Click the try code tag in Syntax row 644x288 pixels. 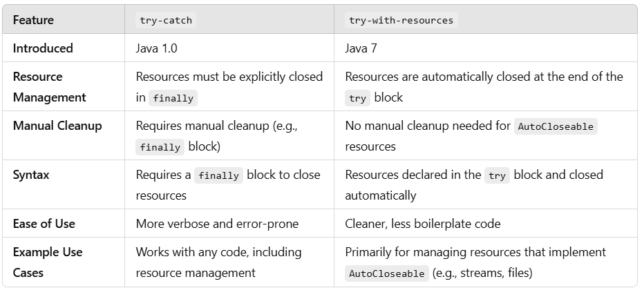click(496, 175)
